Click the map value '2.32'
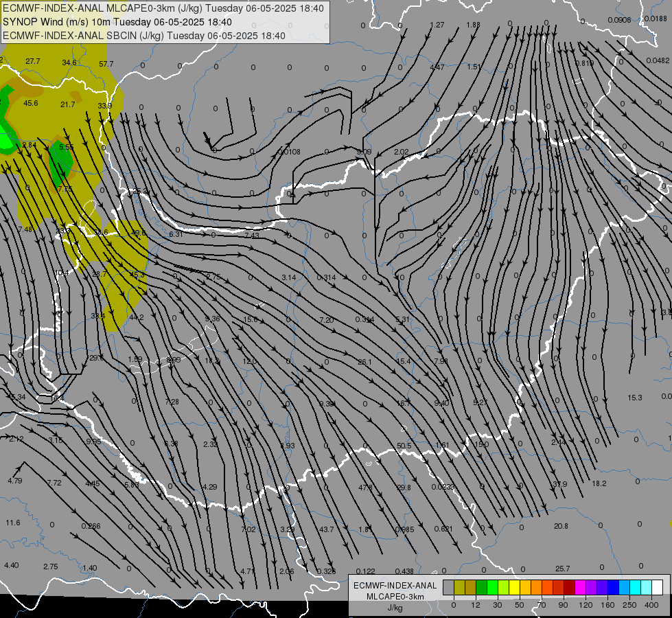Viewport: 672px width, 618px height. 211,445
